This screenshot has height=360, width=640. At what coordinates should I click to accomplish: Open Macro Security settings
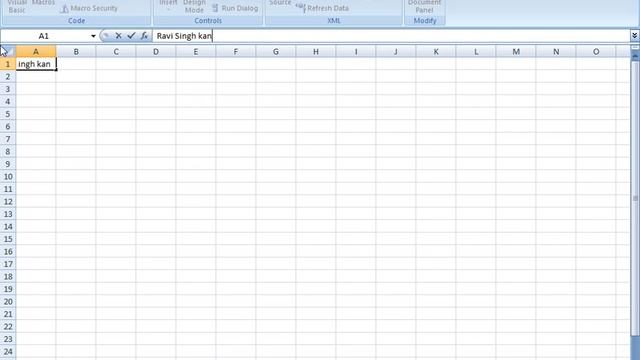[89, 8]
